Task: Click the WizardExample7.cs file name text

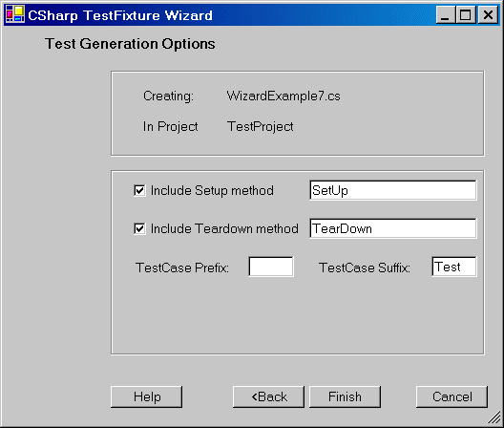Action: (x=283, y=96)
